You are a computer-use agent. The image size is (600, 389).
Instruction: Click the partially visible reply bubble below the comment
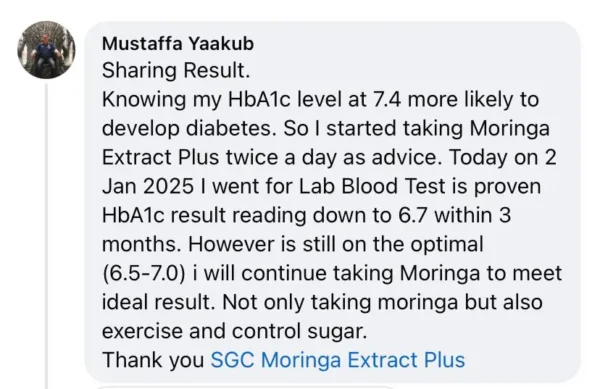[x=245, y=387]
